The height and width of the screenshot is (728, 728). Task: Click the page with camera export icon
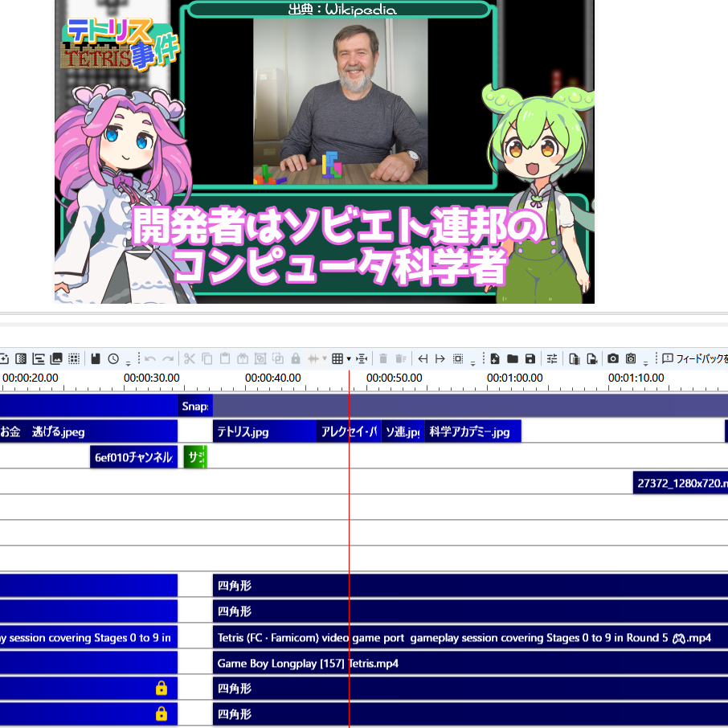pos(592,358)
